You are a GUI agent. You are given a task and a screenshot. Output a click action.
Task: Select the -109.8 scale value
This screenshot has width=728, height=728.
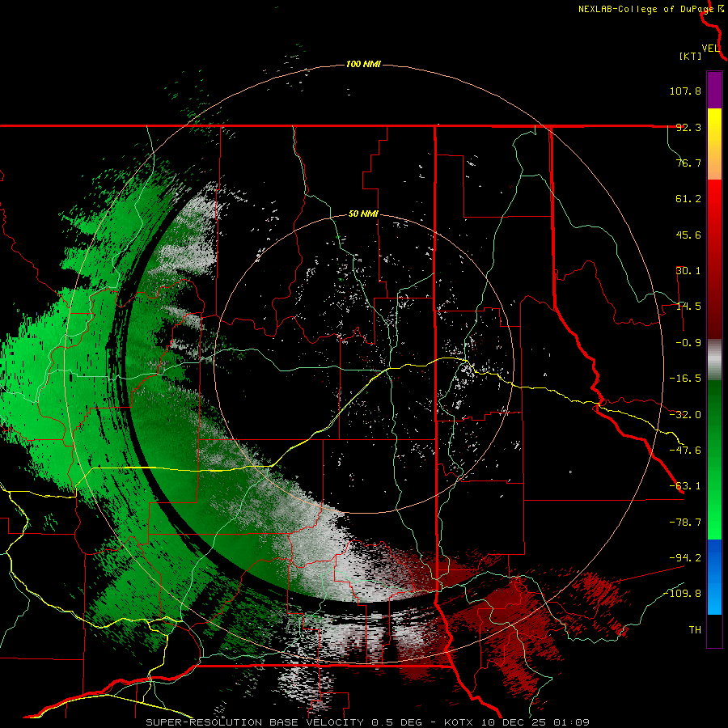[x=682, y=594]
